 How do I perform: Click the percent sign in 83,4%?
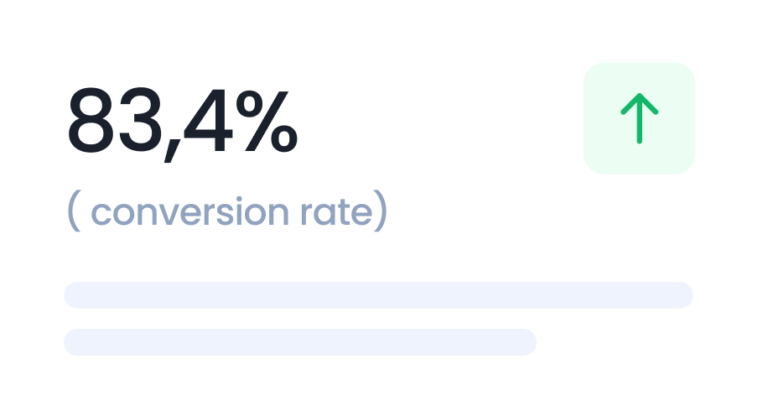point(268,121)
